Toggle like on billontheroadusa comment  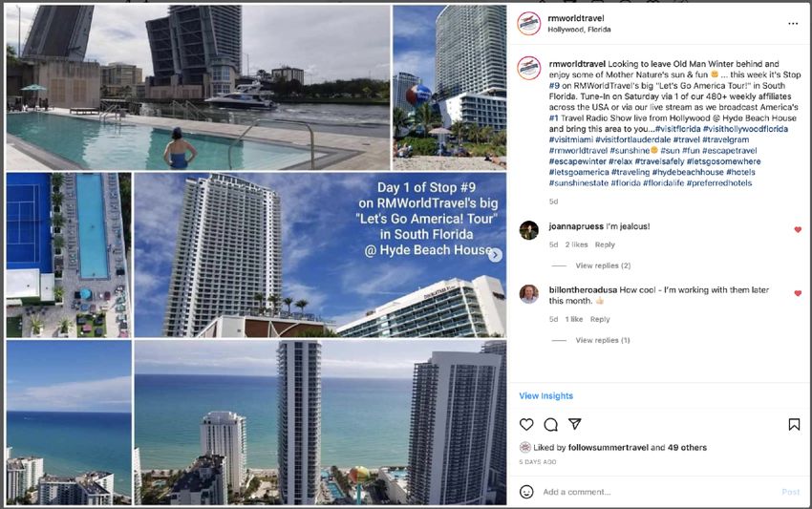coord(798,293)
